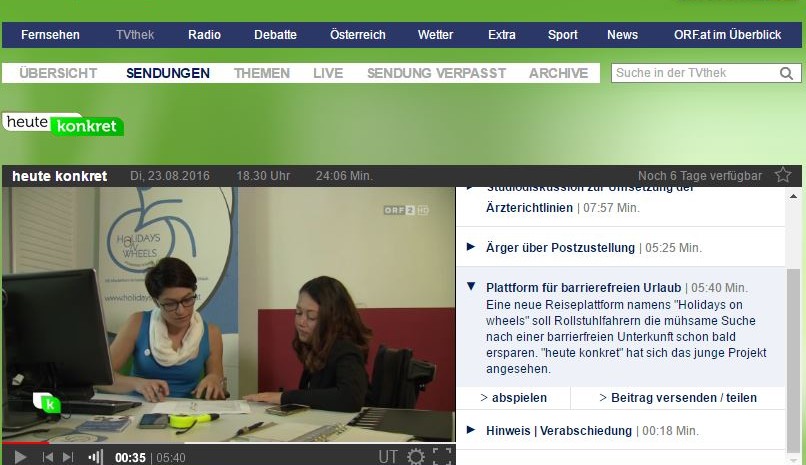
Task: Open the TVthek menu item
Action: click(135, 35)
